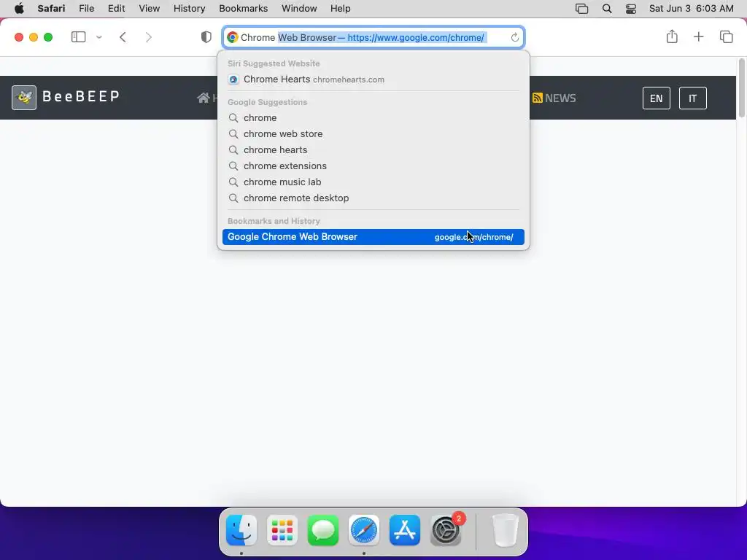Open Messages from the Dock
Image resolution: width=747 pixels, height=560 pixels.
coord(323,530)
